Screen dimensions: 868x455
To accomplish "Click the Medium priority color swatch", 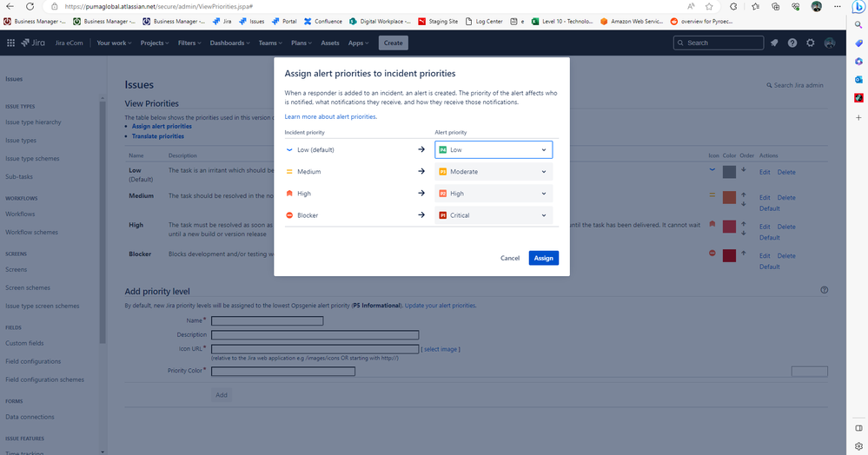I will (729, 198).
